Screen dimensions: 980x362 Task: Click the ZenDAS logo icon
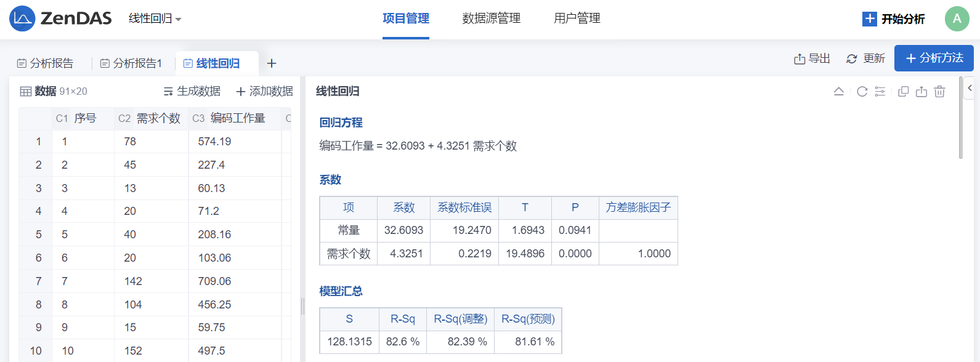[x=22, y=18]
